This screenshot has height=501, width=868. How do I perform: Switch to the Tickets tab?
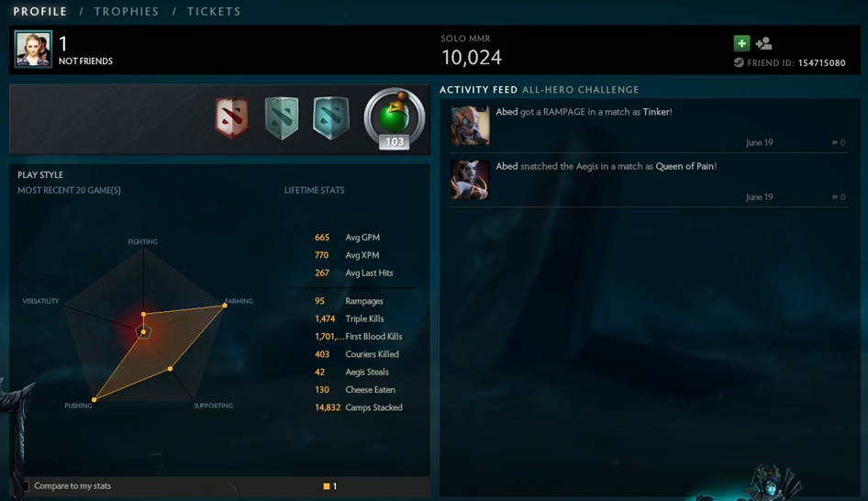pyautogui.click(x=214, y=12)
